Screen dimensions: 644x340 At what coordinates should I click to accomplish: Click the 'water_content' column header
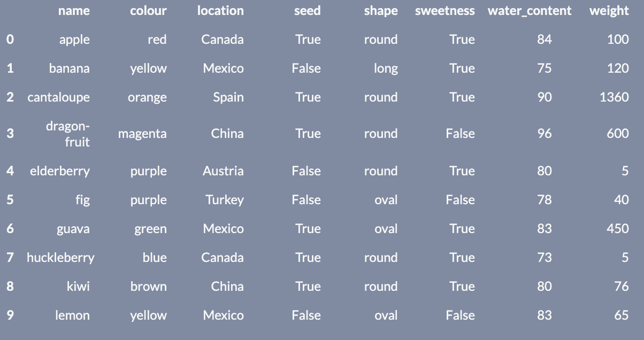[x=530, y=11]
